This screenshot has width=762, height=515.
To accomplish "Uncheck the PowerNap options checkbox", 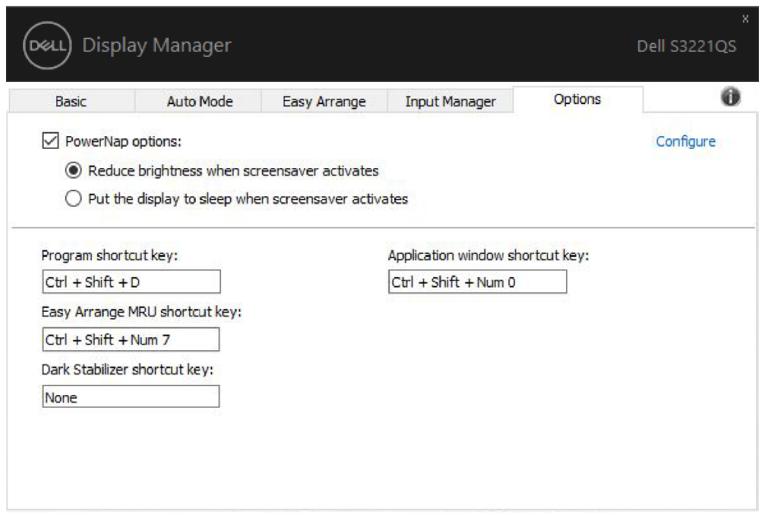I will point(51,141).
